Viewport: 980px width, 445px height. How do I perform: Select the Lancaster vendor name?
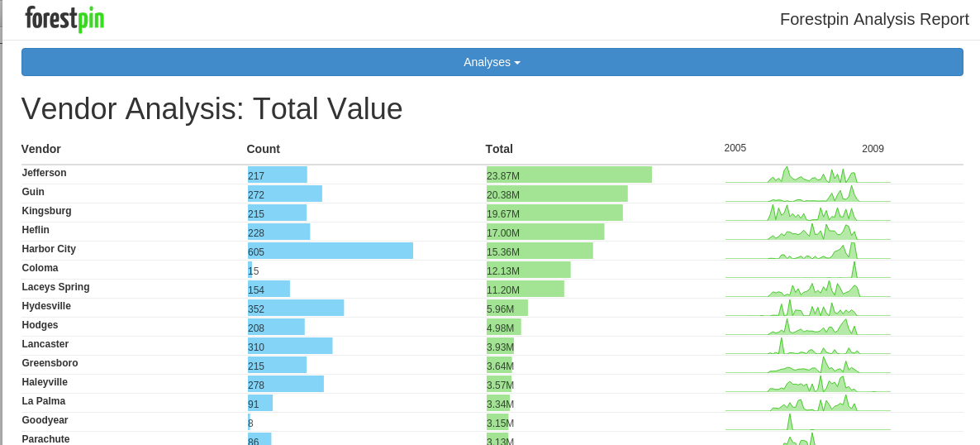coord(45,344)
